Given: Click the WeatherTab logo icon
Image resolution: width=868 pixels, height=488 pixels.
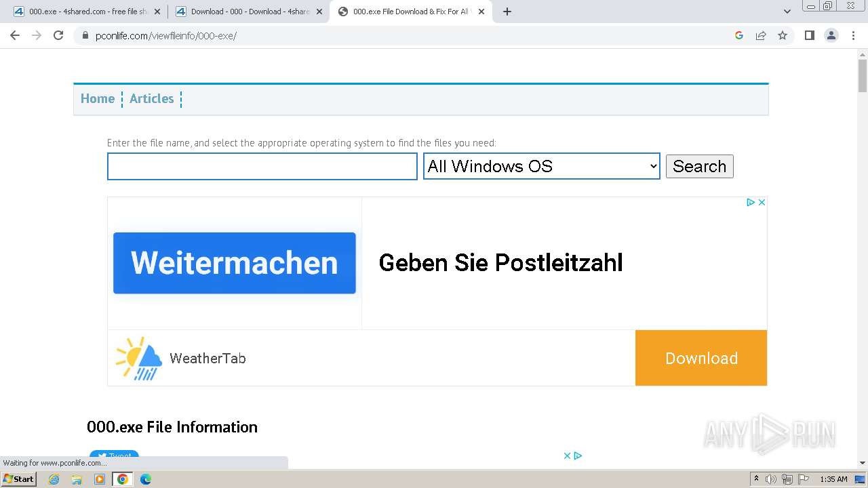Looking at the screenshot, I should pyautogui.click(x=139, y=358).
